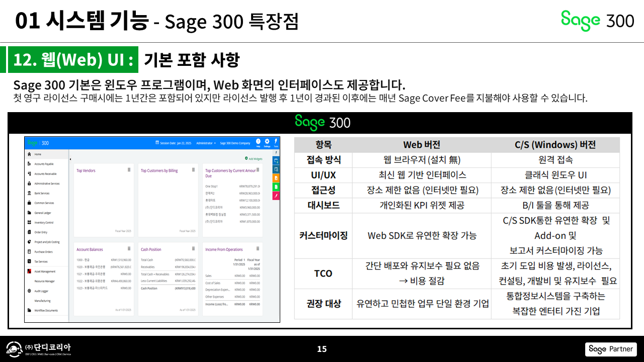Screen dimensions: 644x362
Task: Click the 'Web SDK로 유연한 확장 가능' cell
Action: [422, 235]
